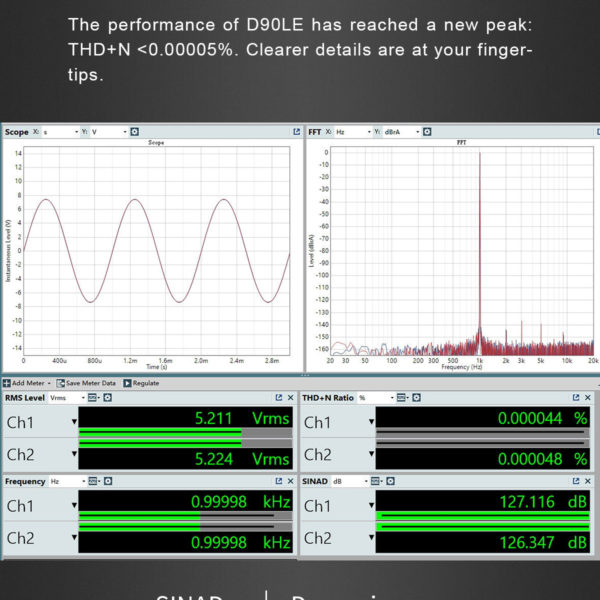Click Ch2 0.99998 kHz frequency reading

coord(241,542)
